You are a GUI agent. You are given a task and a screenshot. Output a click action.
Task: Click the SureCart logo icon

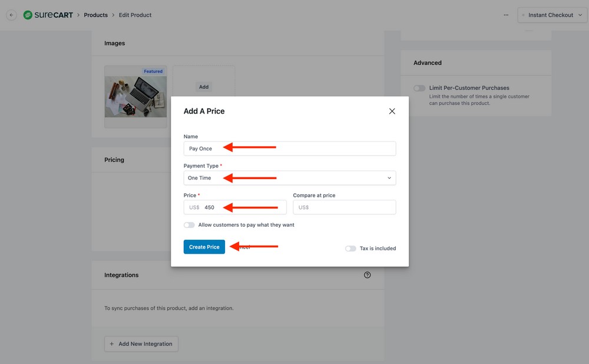click(x=27, y=15)
